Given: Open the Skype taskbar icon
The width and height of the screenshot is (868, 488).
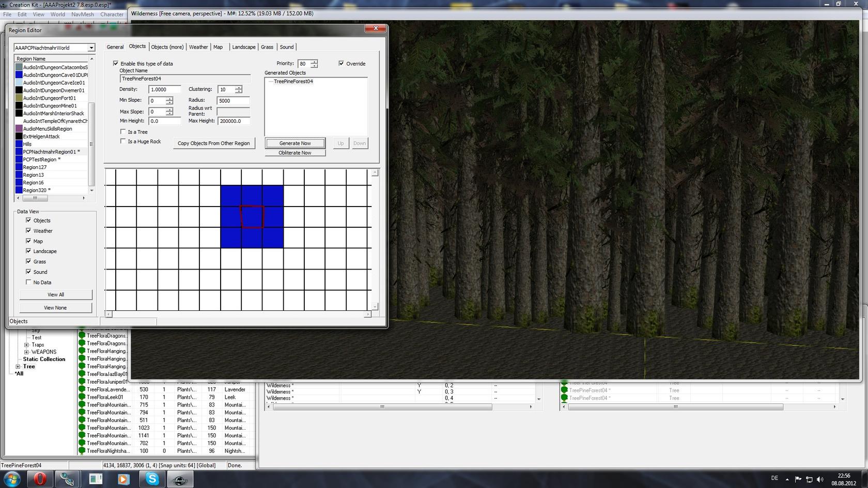Looking at the screenshot, I should 152,479.
